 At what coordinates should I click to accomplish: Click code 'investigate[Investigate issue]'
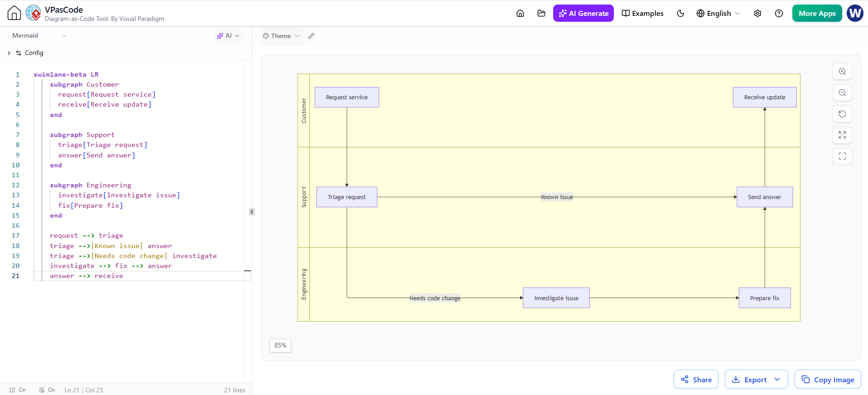[x=119, y=195]
